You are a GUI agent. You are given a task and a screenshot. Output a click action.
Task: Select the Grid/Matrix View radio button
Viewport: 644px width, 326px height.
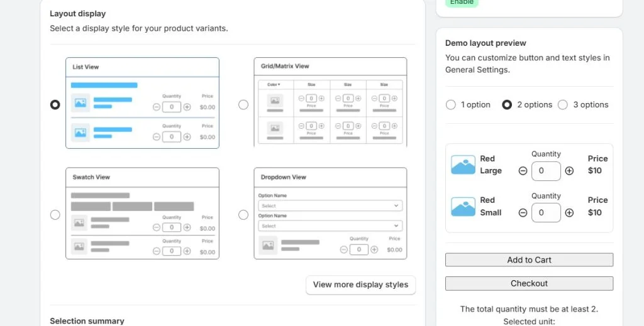tap(243, 104)
